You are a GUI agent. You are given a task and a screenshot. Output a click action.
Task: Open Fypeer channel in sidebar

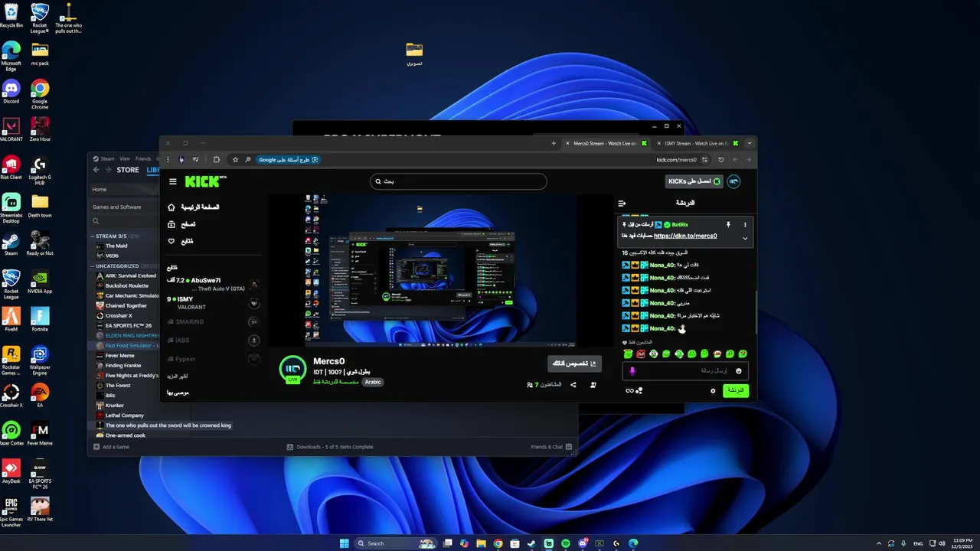[214, 358]
